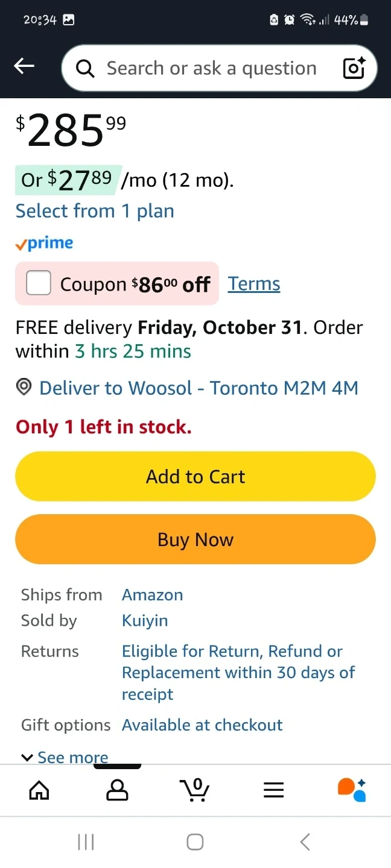Viewport: 391px width, 868px height.
Task: Tap the search or ask a question field
Action: coord(211,68)
